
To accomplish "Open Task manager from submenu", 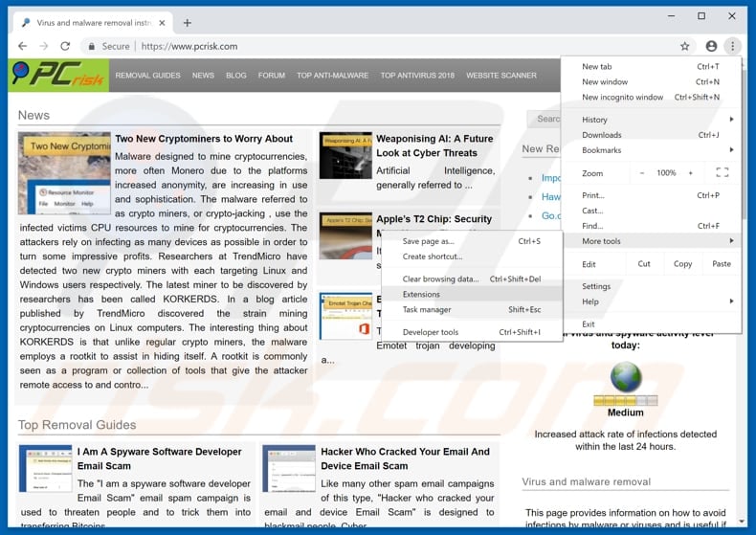I will pos(472,309).
